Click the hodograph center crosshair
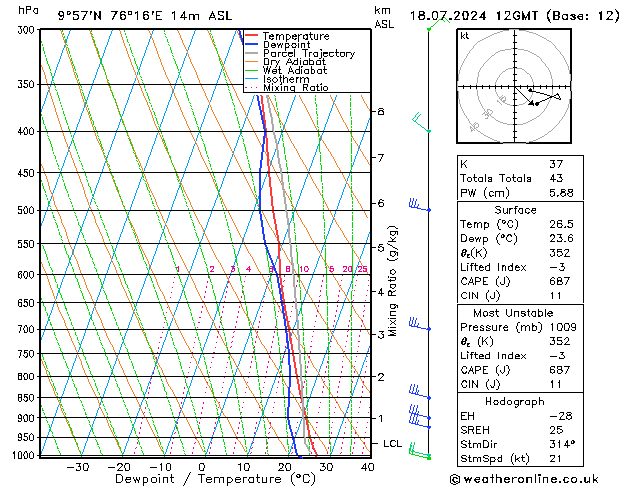This screenshot has height=486, width=629. tap(515, 87)
